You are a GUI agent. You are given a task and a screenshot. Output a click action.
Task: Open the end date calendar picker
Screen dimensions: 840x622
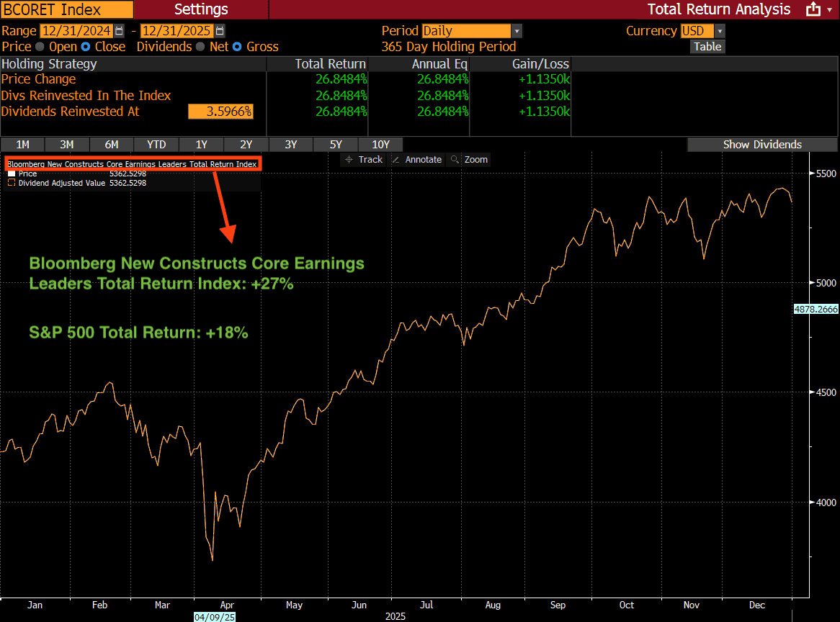click(x=220, y=31)
